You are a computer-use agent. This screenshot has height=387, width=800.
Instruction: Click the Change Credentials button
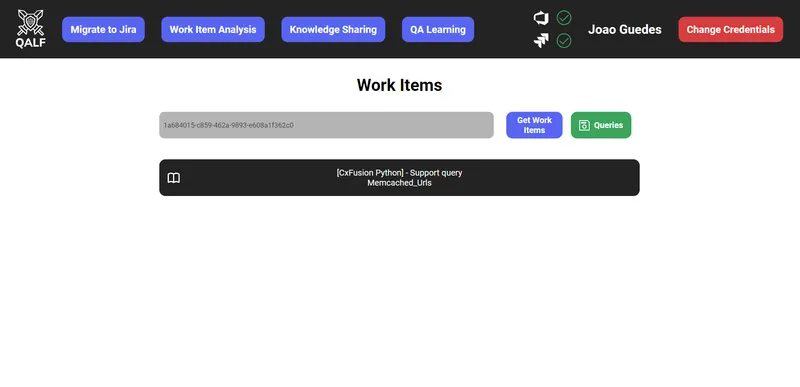click(x=731, y=30)
